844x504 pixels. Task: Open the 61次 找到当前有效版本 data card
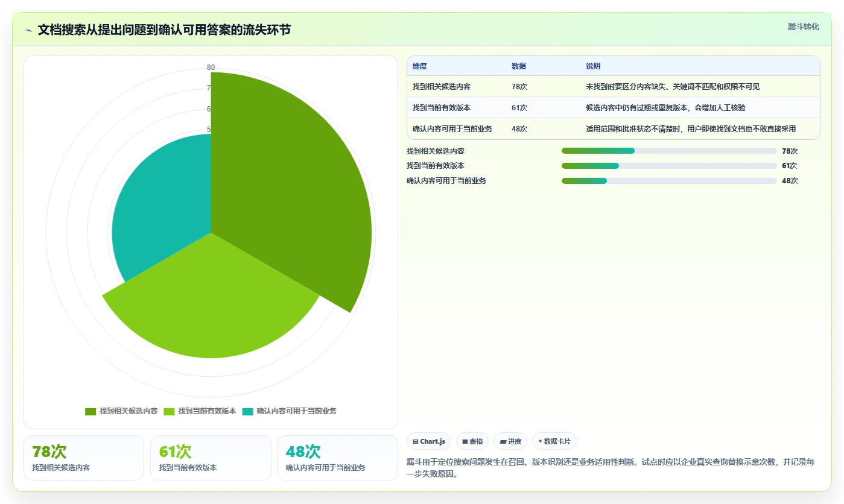click(211, 458)
